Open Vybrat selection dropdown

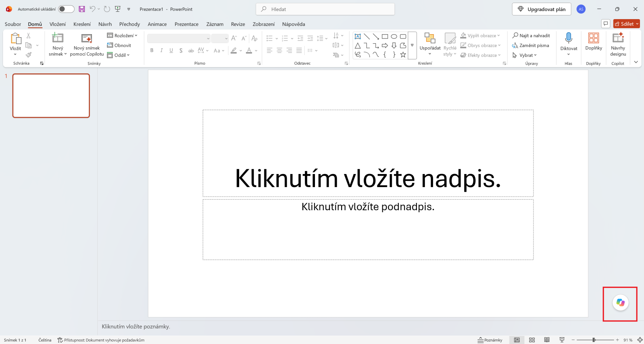coord(525,55)
